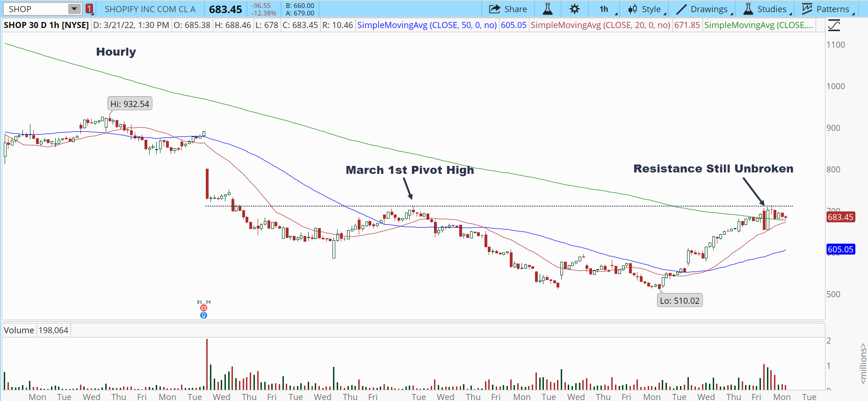Image resolution: width=868 pixels, height=401 pixels.
Task: Click the 'L: 678' low value
Action: [267, 25]
